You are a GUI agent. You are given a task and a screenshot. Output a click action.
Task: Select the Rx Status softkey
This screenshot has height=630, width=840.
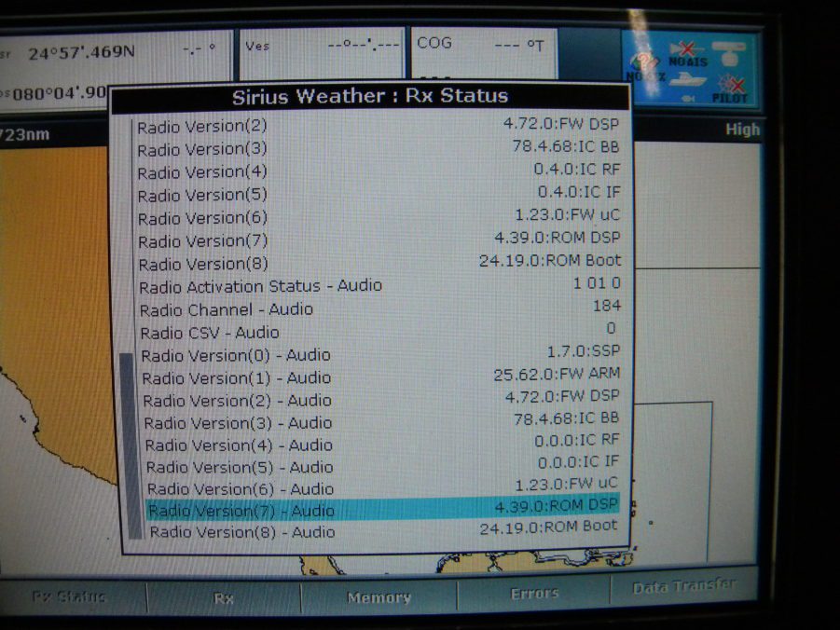(x=70, y=596)
